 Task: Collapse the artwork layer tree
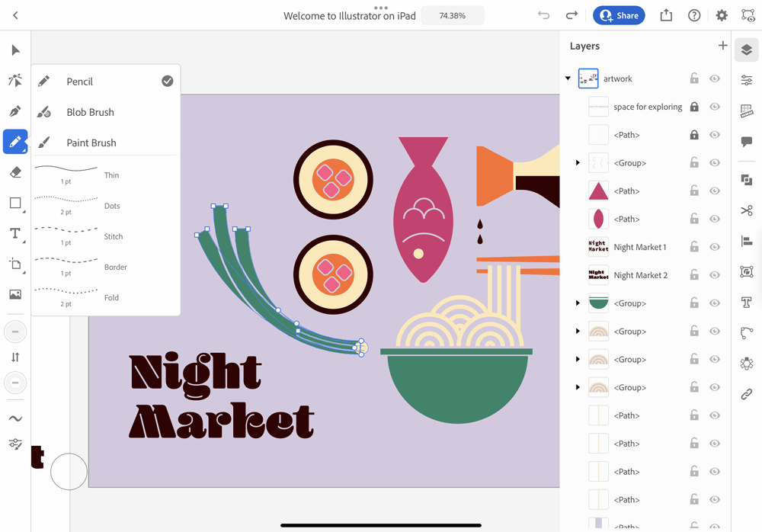[568, 79]
